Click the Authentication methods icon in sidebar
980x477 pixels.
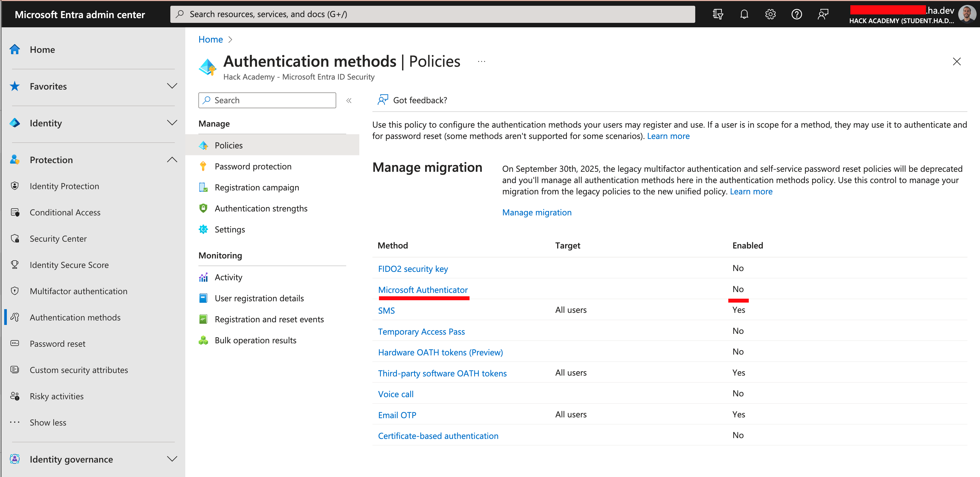point(16,317)
